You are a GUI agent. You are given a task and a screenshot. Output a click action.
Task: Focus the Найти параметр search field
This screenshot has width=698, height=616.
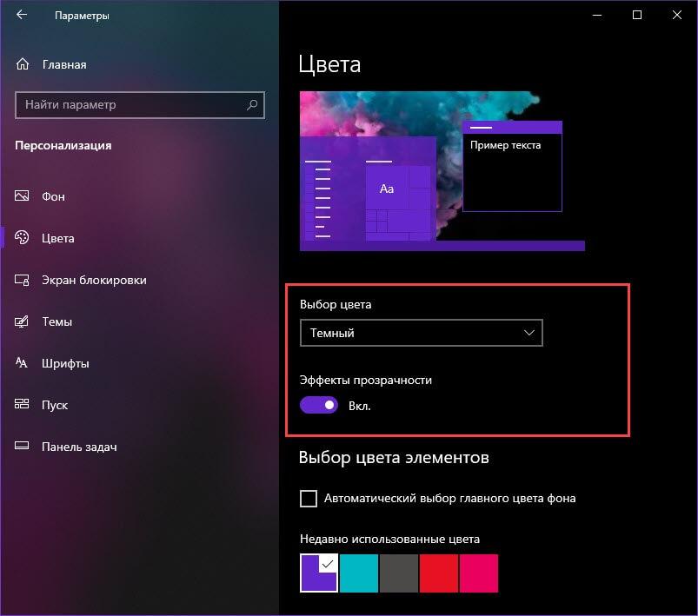coord(140,105)
